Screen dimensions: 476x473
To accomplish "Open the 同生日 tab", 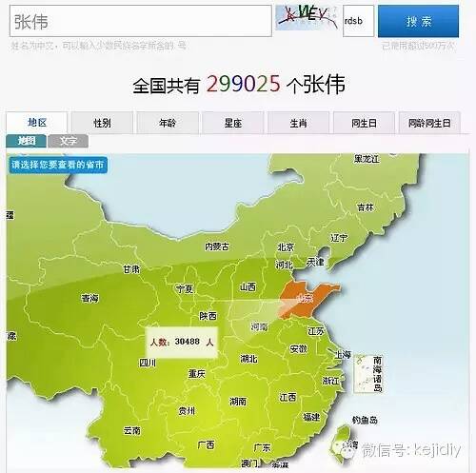I will pos(364,123).
